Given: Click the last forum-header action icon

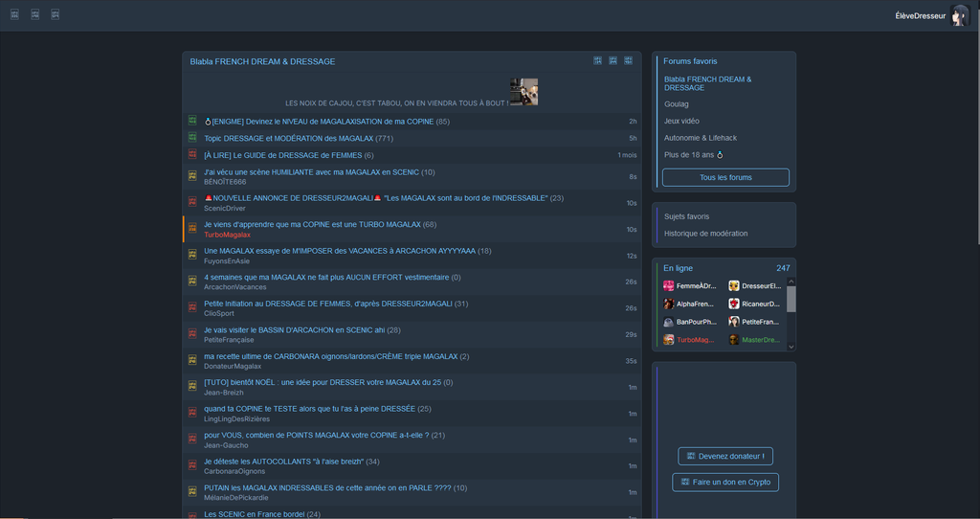Looking at the screenshot, I should pos(628,60).
